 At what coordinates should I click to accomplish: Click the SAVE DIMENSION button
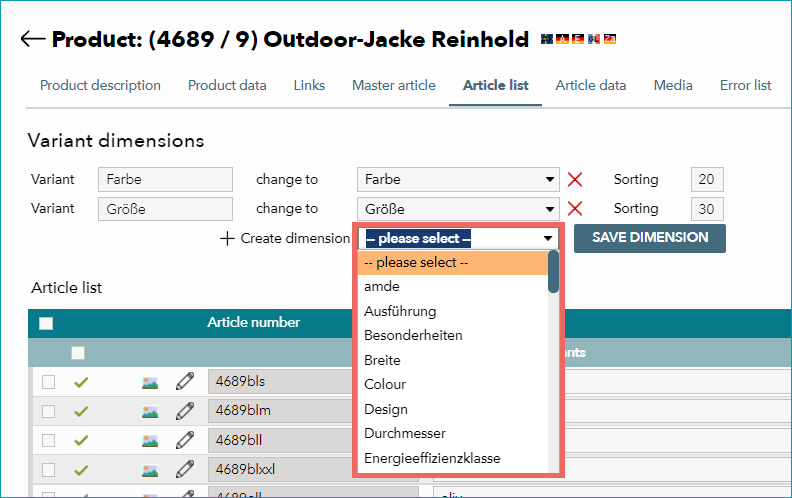click(650, 238)
